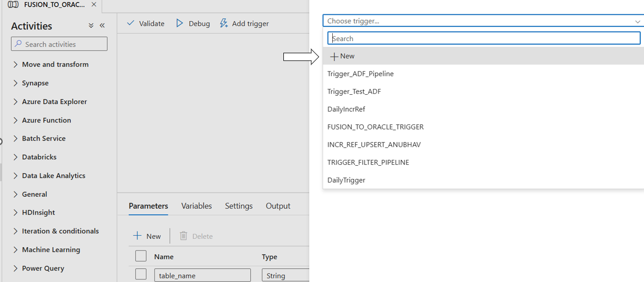Click the Name column header
644x282 pixels.
164,257
